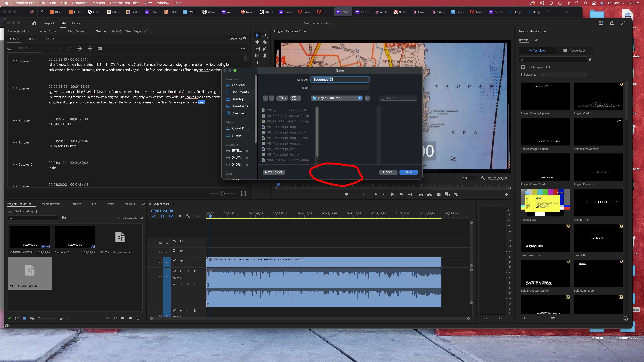Click the Create Captions CC icon

tap(100, 49)
